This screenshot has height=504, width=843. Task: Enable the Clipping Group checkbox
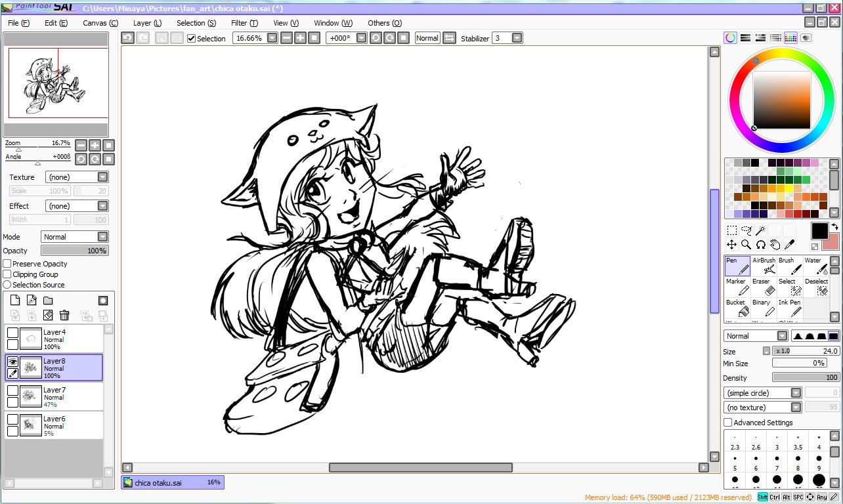7,274
